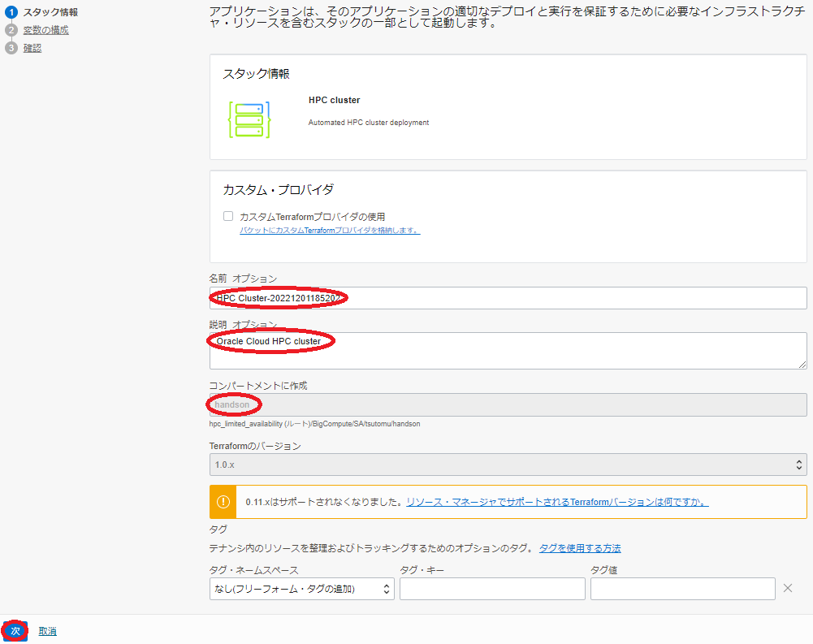Remove tag row with X icon
The image size is (813, 644).
coord(787,589)
